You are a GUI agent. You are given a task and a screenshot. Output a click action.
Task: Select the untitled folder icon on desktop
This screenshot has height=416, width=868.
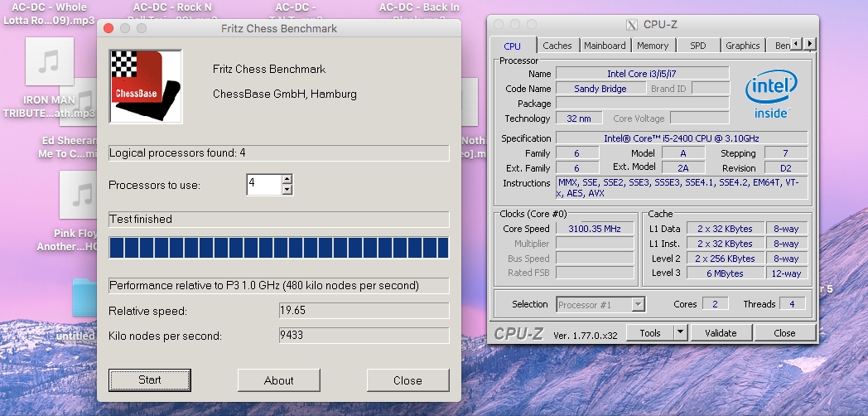(84, 298)
